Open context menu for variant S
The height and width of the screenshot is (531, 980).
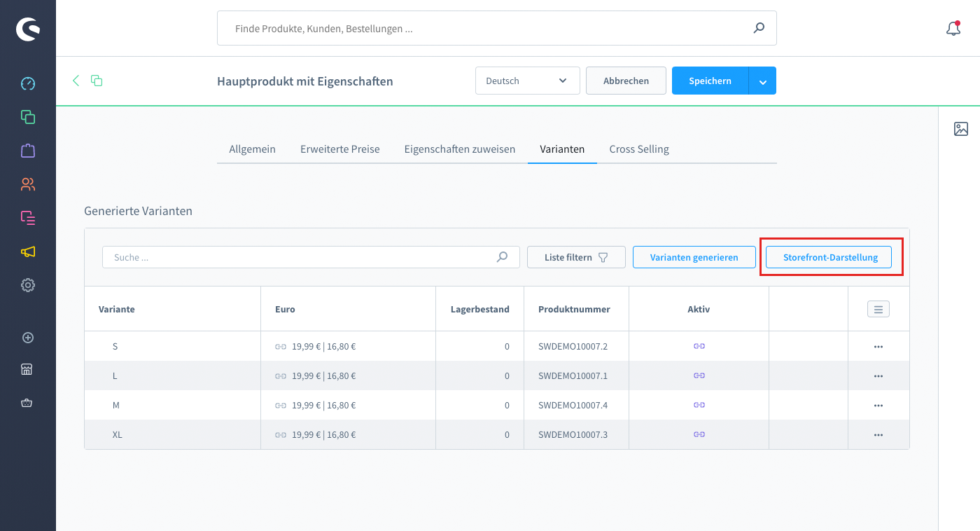[x=878, y=347]
